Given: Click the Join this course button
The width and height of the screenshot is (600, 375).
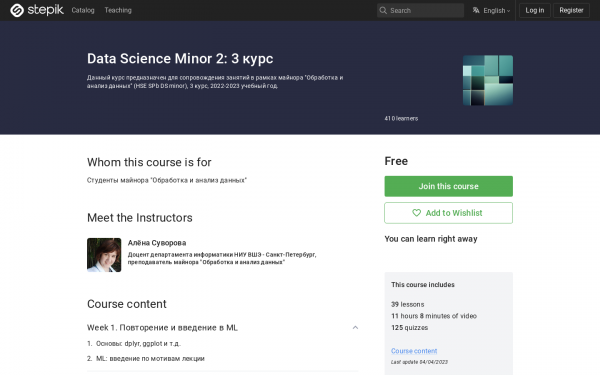Looking at the screenshot, I should 448,186.
